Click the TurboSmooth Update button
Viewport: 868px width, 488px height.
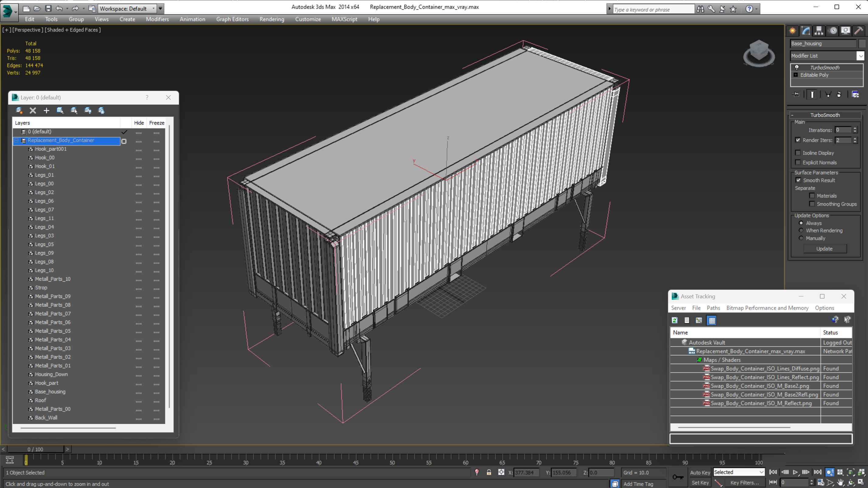coord(824,248)
